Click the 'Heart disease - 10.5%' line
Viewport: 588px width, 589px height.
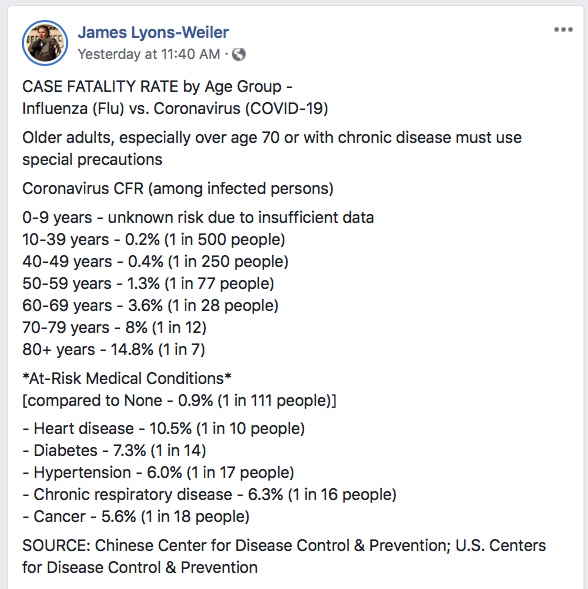163,429
